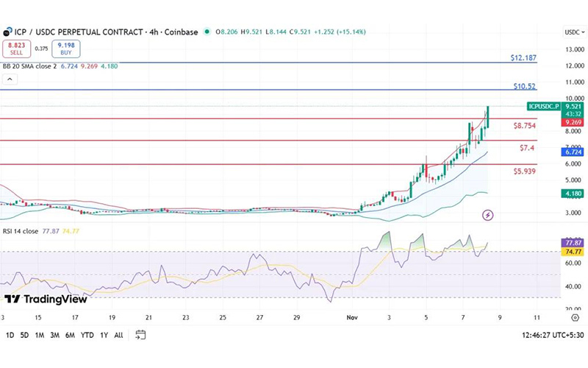Screen dimensions: 588x368
Task: Select the 1D time range
Action: (10, 335)
